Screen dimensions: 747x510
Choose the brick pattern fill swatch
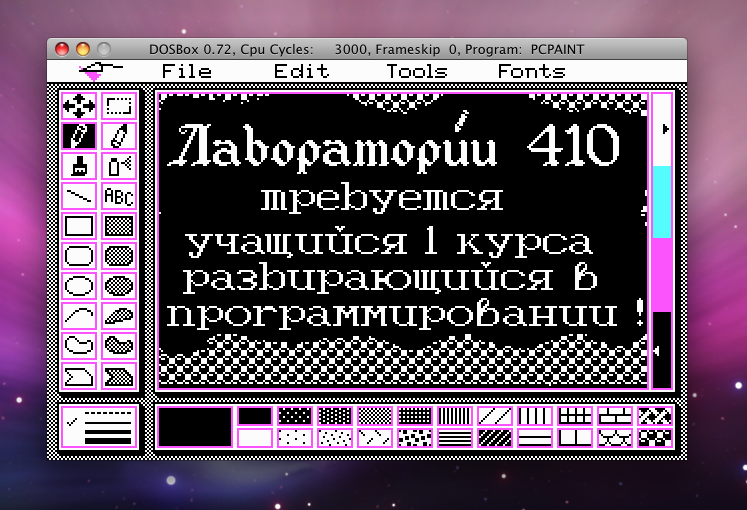tap(615, 416)
